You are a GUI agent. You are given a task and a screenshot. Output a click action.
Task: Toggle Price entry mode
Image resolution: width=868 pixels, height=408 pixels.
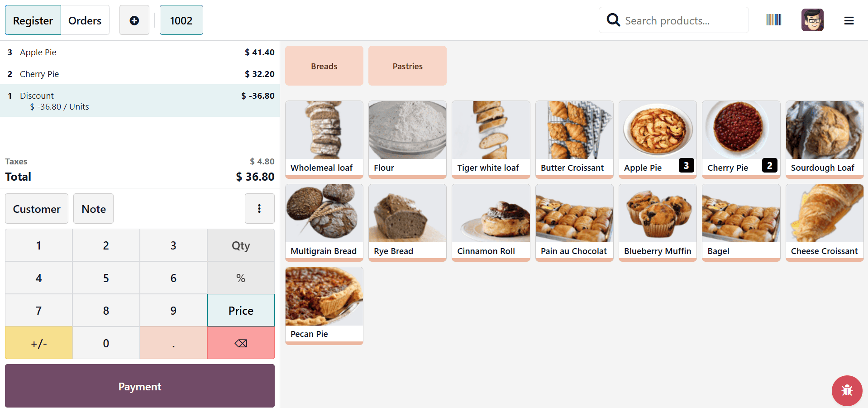point(240,310)
